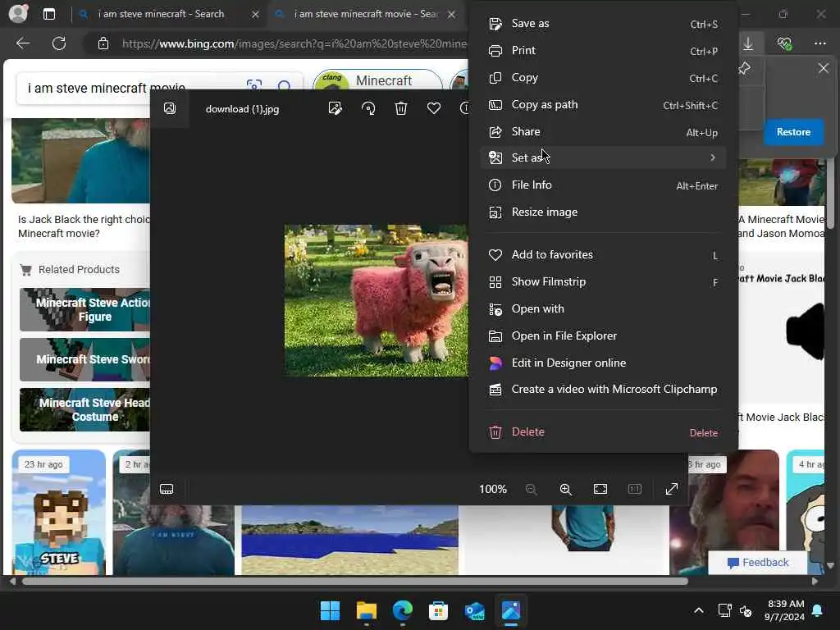Viewport: 840px width, 630px height.
Task: Rotate the image with the rotate icon
Action: click(x=368, y=109)
